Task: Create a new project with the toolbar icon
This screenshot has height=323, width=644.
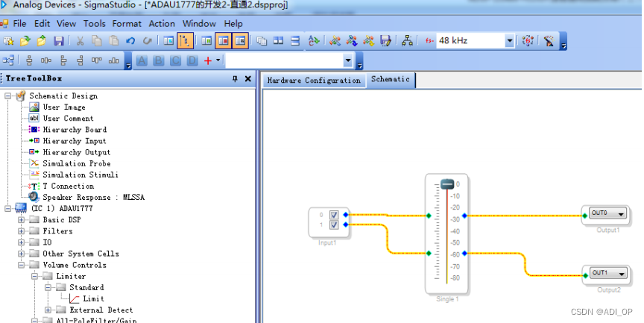Action: tap(9, 41)
